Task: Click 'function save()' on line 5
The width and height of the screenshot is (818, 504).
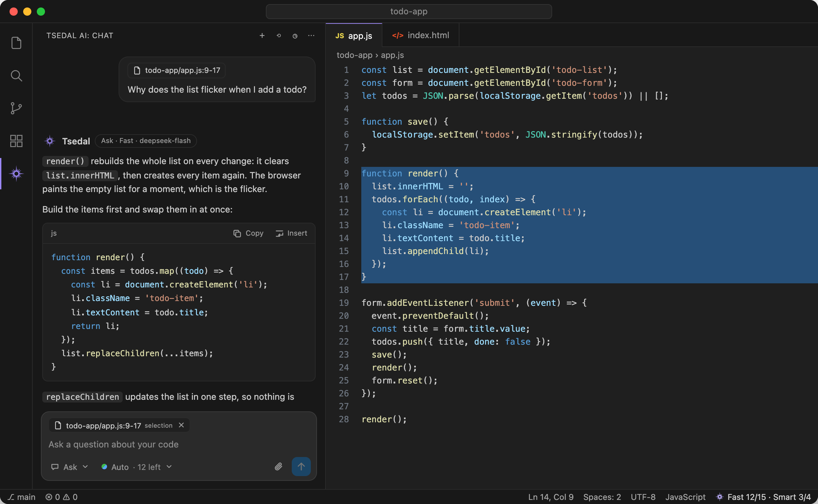Action: pyautogui.click(x=399, y=122)
